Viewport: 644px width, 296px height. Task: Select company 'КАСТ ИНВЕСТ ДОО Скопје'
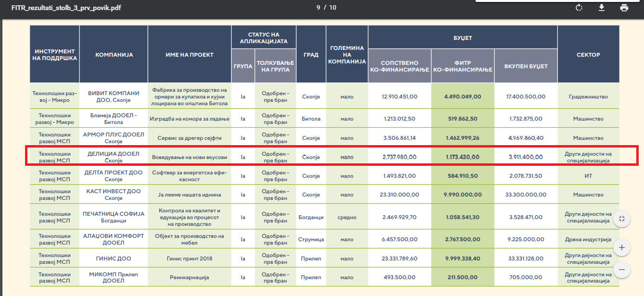click(x=114, y=195)
